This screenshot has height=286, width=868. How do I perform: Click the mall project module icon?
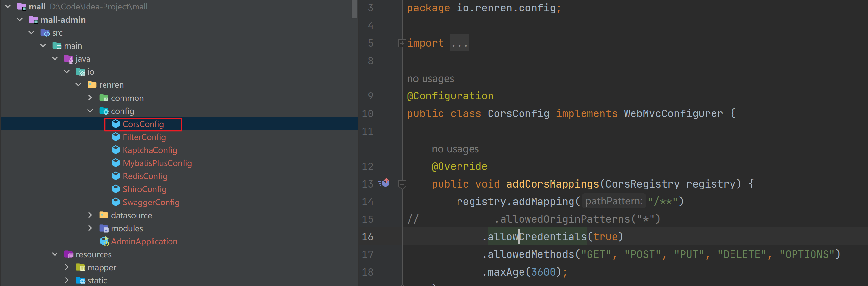pyautogui.click(x=22, y=7)
